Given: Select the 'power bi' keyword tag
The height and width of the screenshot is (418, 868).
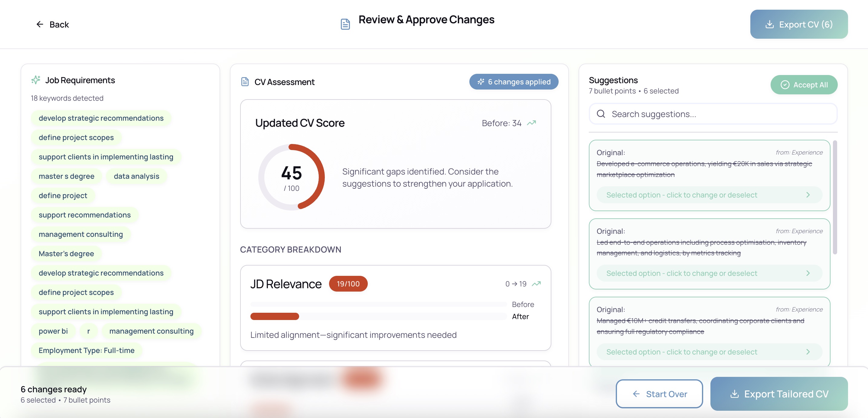Looking at the screenshot, I should point(53,331).
